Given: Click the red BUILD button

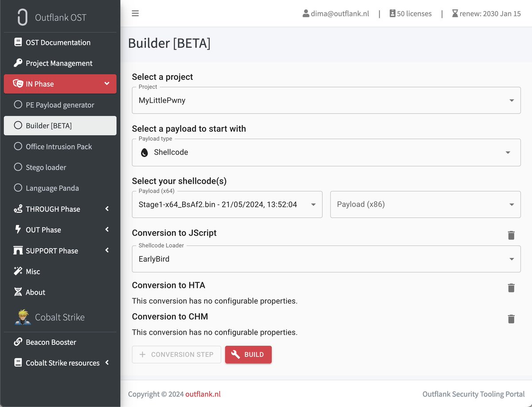Looking at the screenshot, I should click(248, 355).
